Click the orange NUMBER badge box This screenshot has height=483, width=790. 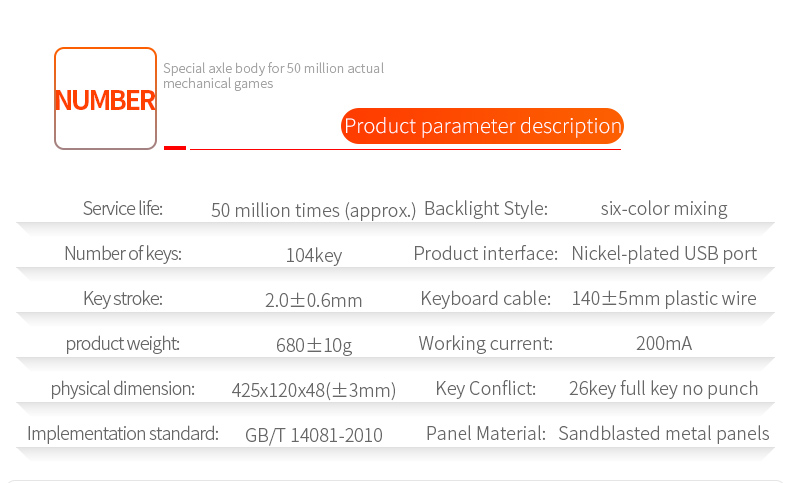point(106,99)
